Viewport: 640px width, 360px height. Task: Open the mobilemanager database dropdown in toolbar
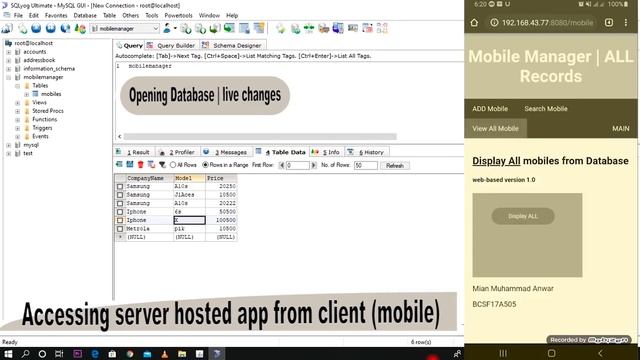pyautogui.click(x=156, y=29)
